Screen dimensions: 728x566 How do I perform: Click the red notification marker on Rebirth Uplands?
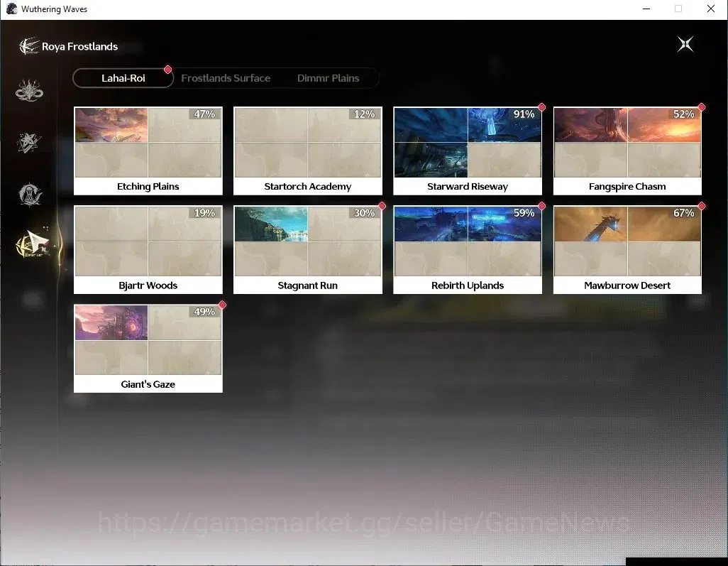pyautogui.click(x=541, y=206)
